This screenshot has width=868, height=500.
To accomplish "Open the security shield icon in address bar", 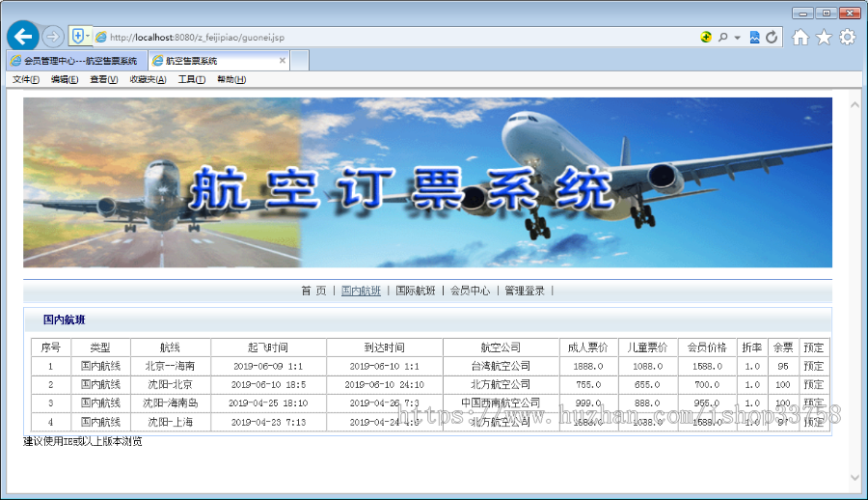I will click(77, 37).
